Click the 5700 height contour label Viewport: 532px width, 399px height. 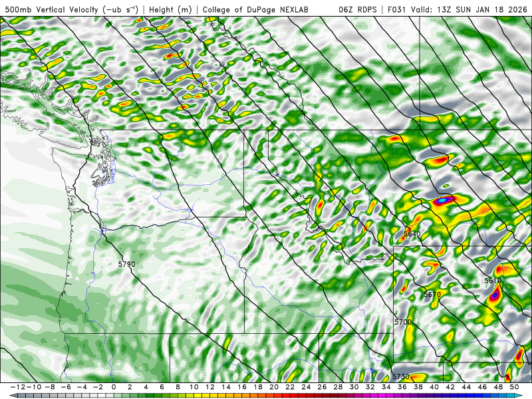[403, 322]
